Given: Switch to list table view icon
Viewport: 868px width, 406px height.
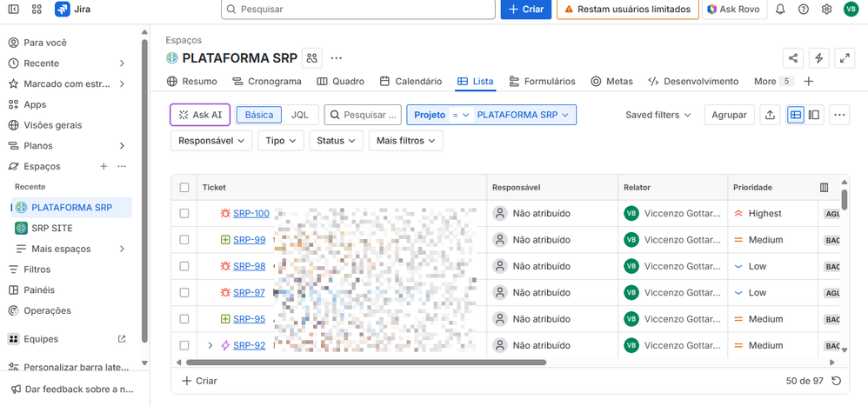Looking at the screenshot, I should (796, 115).
